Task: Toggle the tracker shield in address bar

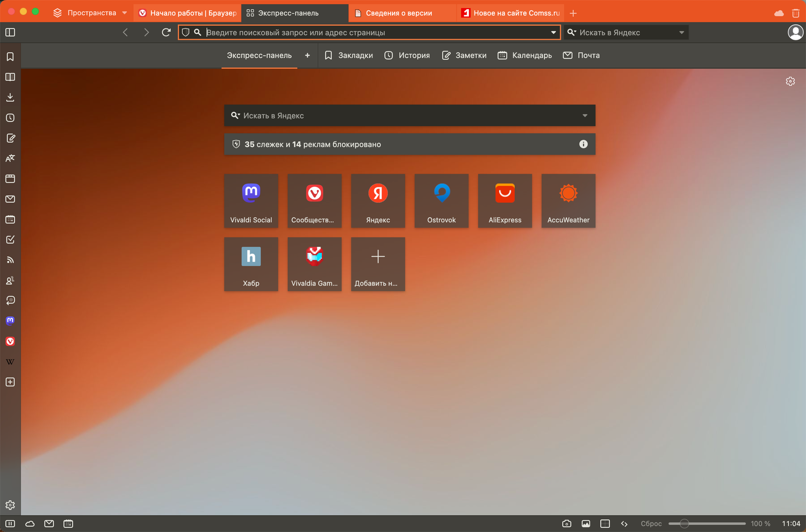Action: click(x=185, y=33)
